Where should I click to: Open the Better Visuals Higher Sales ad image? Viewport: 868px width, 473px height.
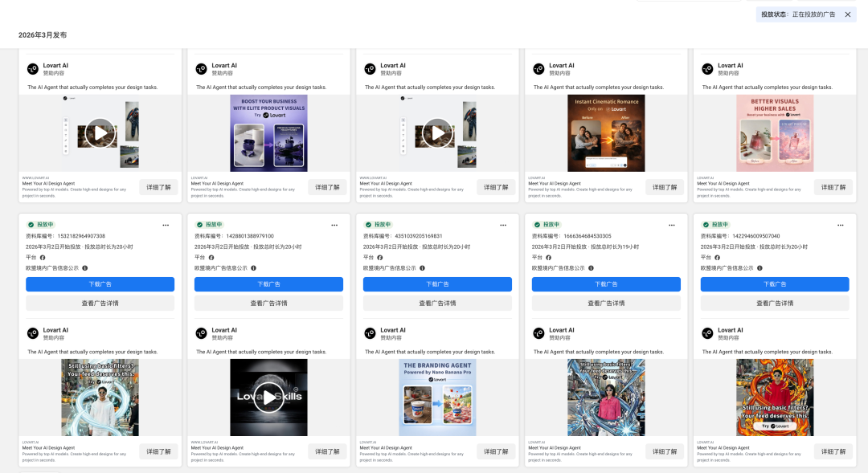[775, 133]
